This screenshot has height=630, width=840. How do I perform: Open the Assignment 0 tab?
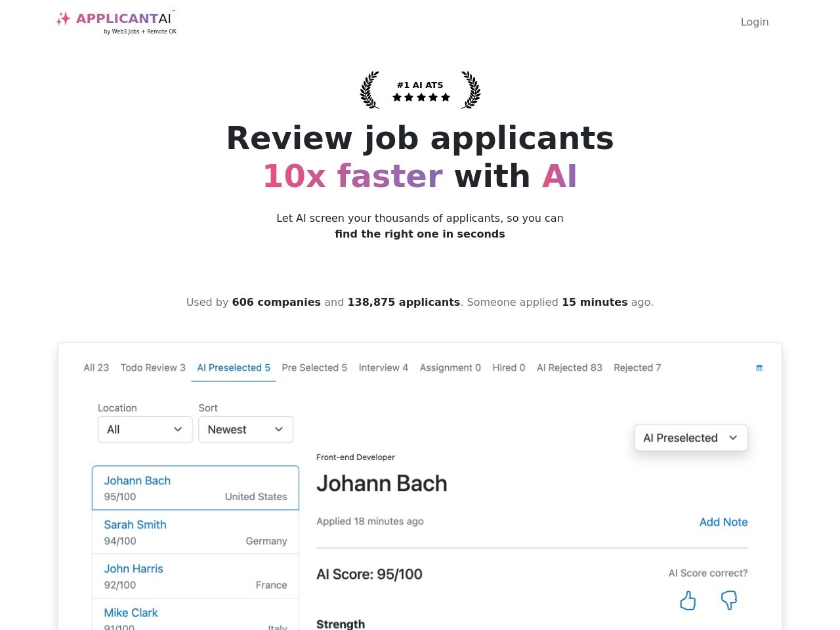click(x=450, y=367)
